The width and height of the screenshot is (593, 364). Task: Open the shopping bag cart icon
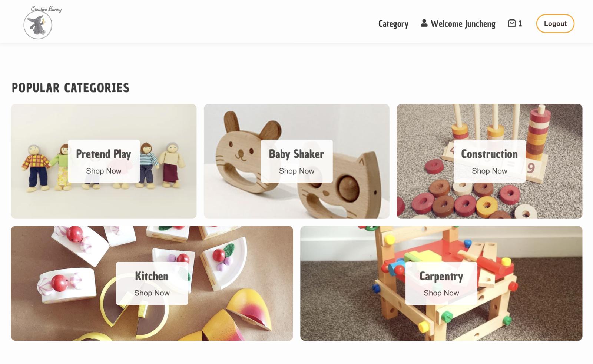[512, 23]
